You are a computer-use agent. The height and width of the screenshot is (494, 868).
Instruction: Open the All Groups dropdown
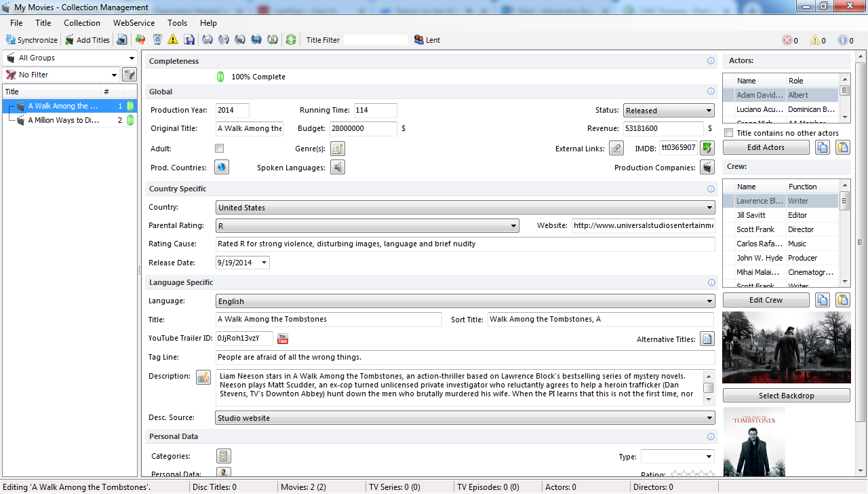[70, 58]
